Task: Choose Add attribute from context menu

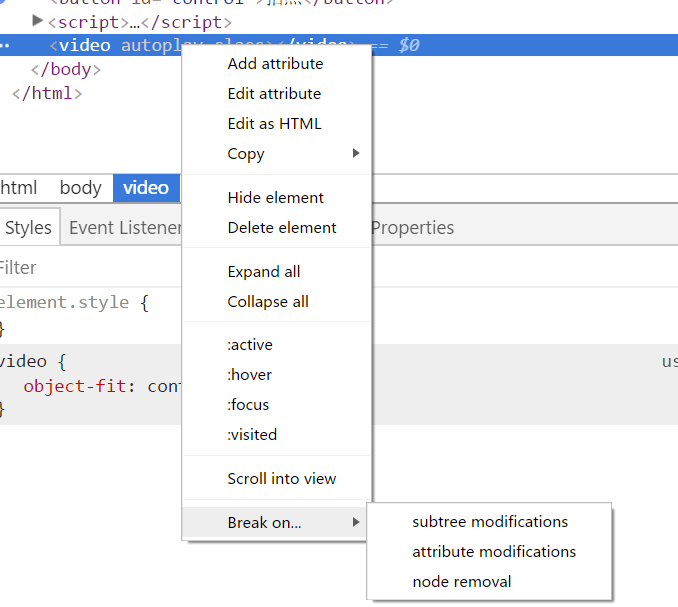Action: point(275,64)
